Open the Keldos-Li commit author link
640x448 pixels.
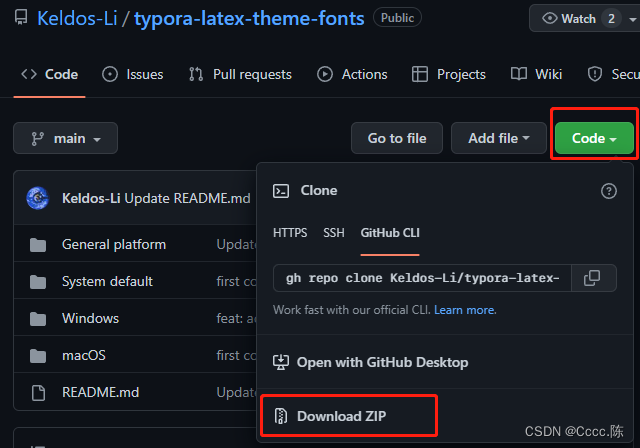click(x=91, y=198)
